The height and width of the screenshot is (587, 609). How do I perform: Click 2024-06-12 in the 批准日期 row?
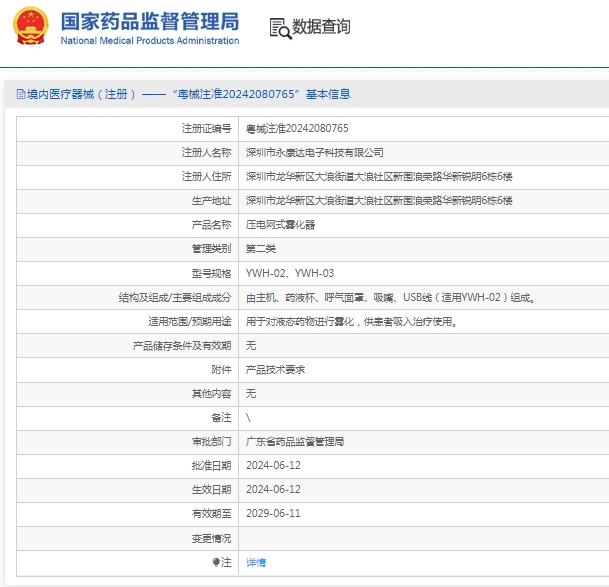tap(273, 465)
